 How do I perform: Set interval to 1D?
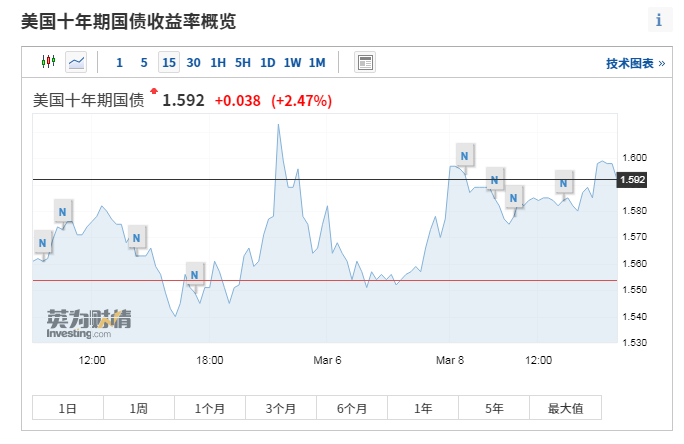tap(267, 63)
